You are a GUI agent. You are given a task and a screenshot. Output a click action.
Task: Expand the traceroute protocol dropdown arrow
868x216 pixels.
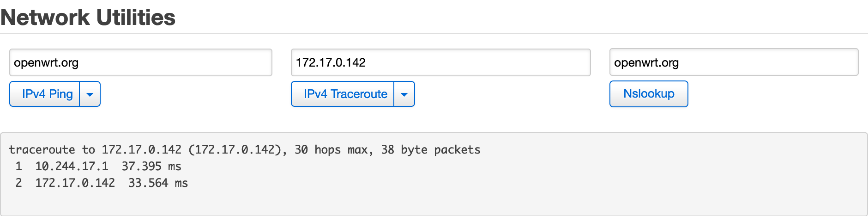404,94
